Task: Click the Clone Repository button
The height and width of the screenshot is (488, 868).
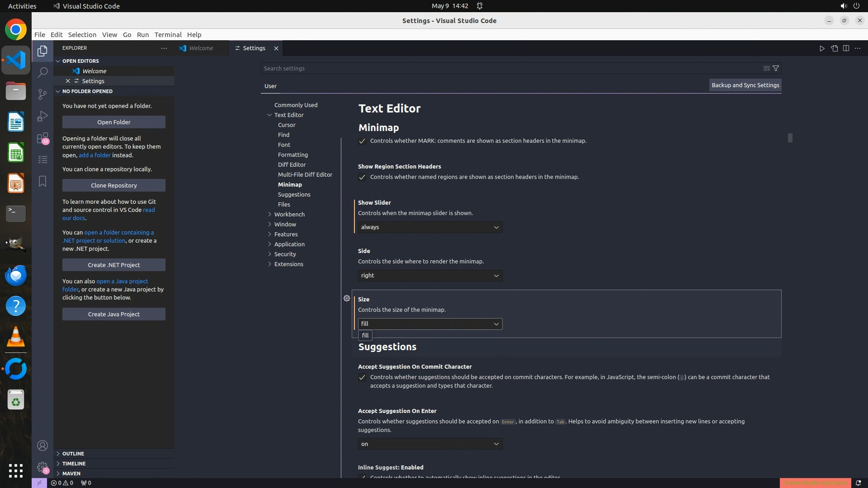Action: point(114,185)
